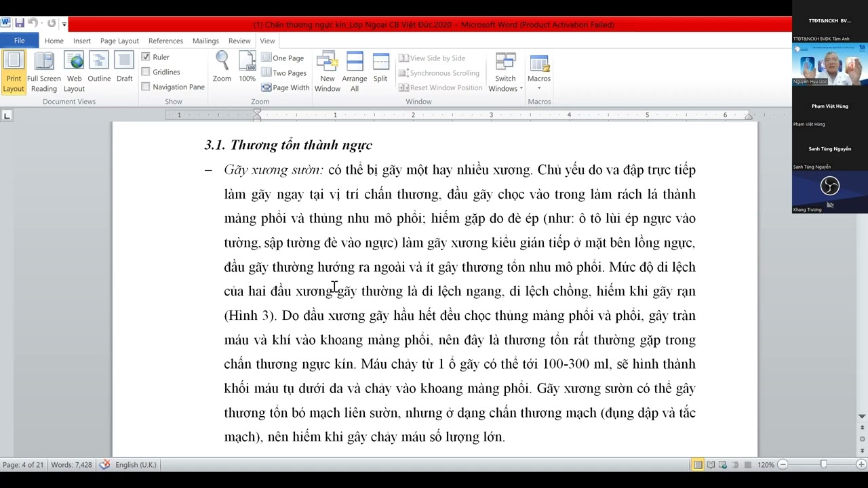Click the tab selector at the ruler's left end
The image size is (868, 488).
pyautogui.click(x=7, y=116)
